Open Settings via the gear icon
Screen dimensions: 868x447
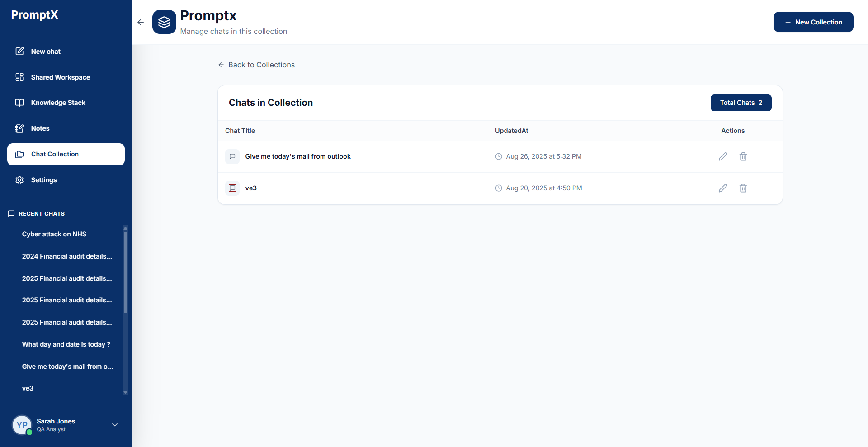(x=19, y=180)
